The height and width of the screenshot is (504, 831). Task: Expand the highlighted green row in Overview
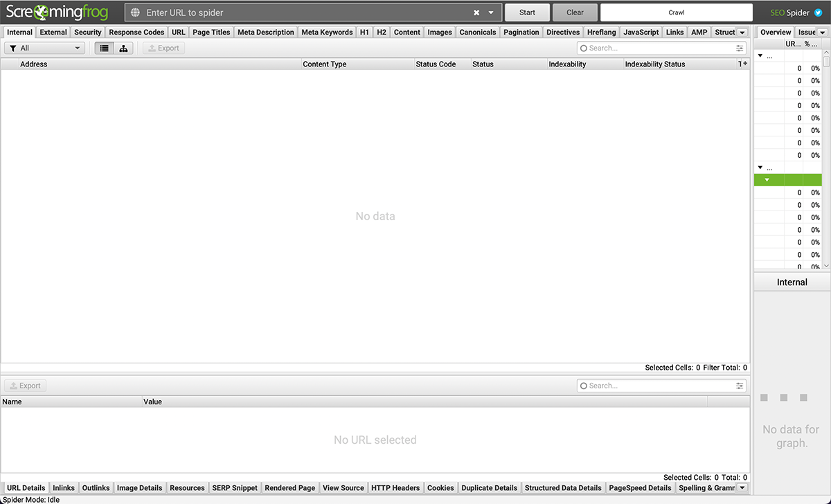click(767, 179)
